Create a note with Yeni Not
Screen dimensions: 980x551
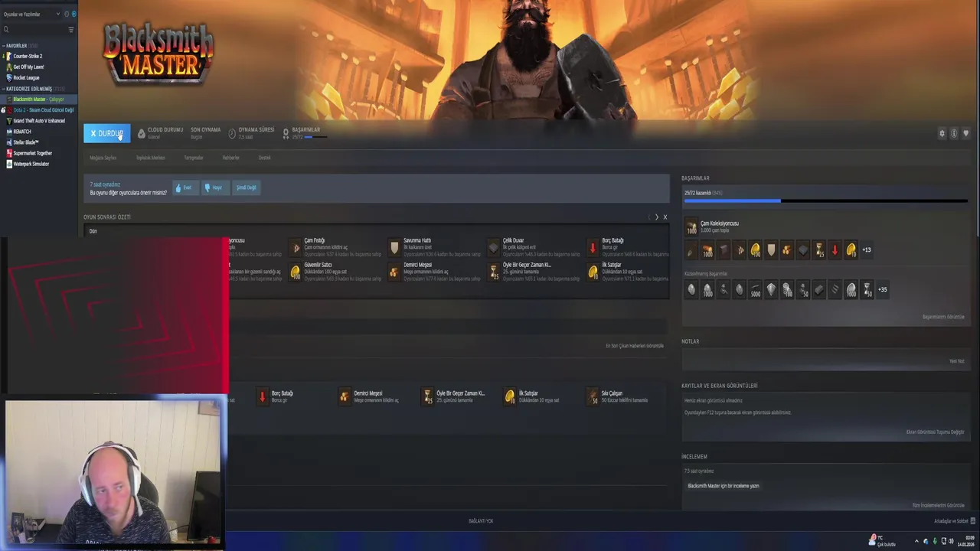pyautogui.click(x=956, y=361)
